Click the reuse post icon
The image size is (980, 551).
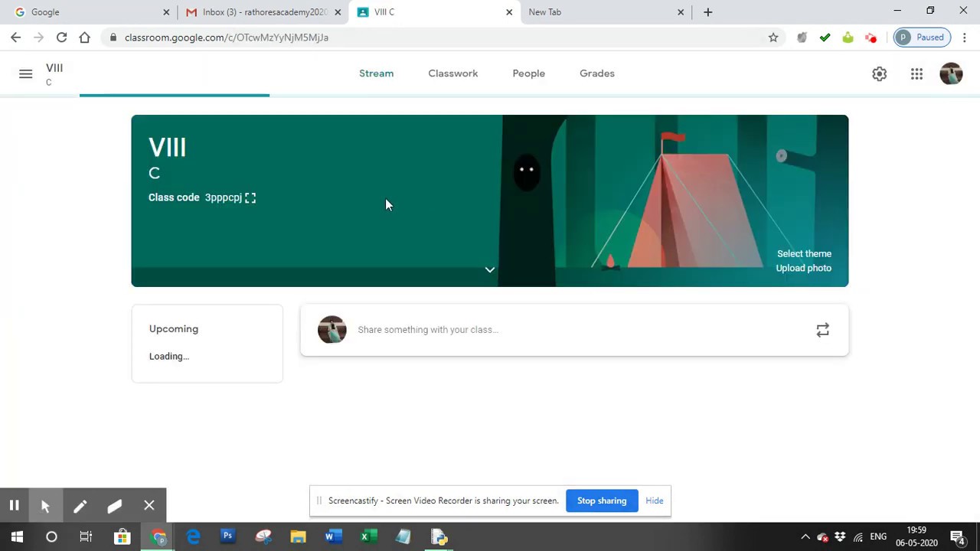coord(822,330)
